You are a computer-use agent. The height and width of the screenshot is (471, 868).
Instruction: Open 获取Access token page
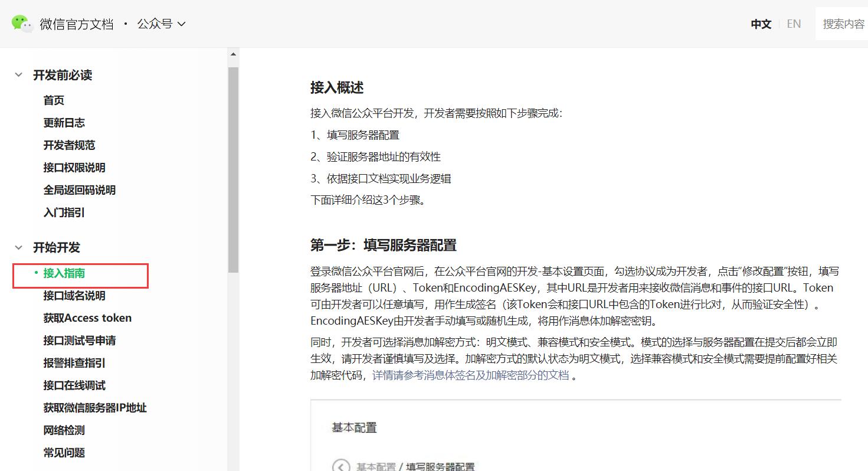click(x=87, y=318)
